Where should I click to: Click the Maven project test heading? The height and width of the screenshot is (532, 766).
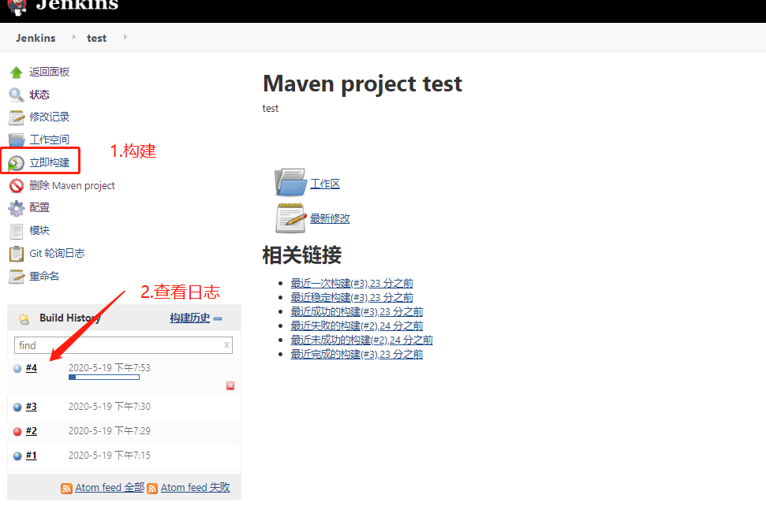point(362,84)
